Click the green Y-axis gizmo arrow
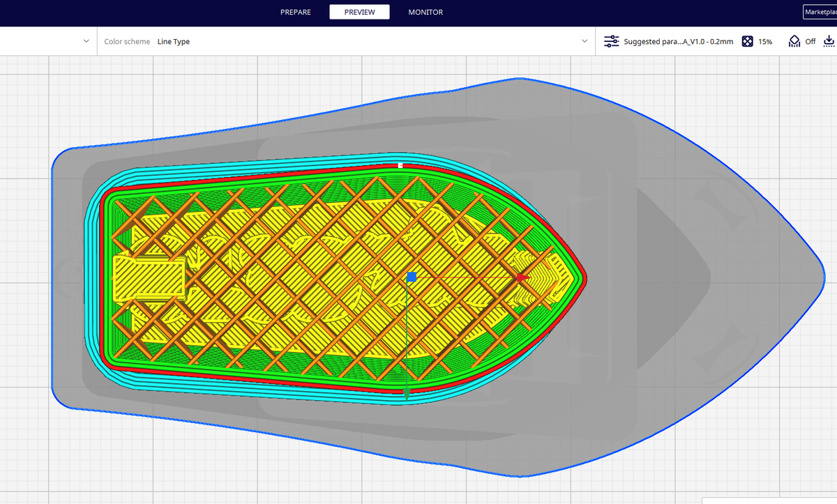 pyautogui.click(x=407, y=394)
